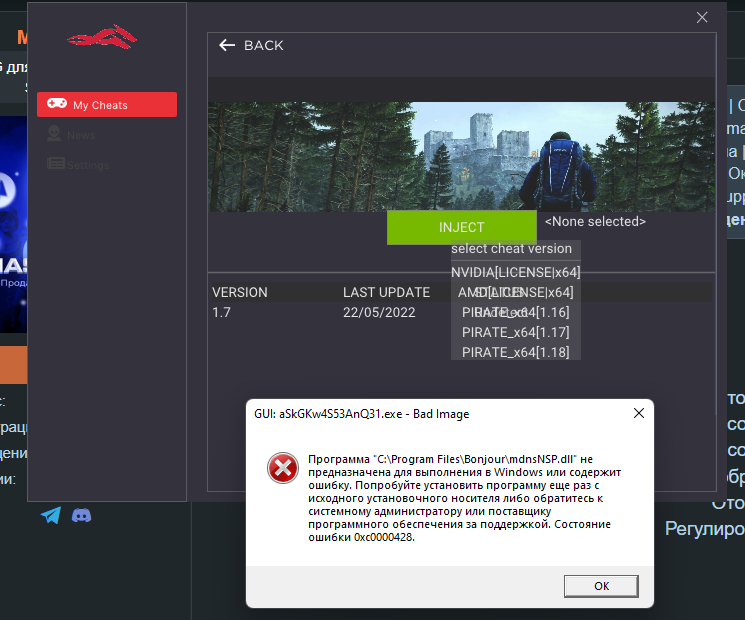Select NVIDIA[LICENSE|x64] cheat version
This screenshot has width=745, height=620.
[x=516, y=272]
